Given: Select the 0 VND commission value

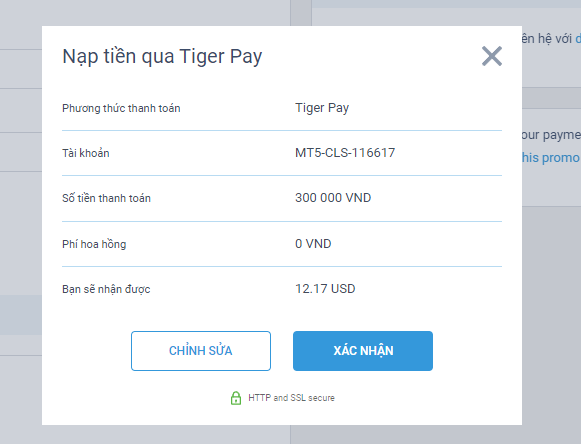Looking at the screenshot, I should [313, 244].
